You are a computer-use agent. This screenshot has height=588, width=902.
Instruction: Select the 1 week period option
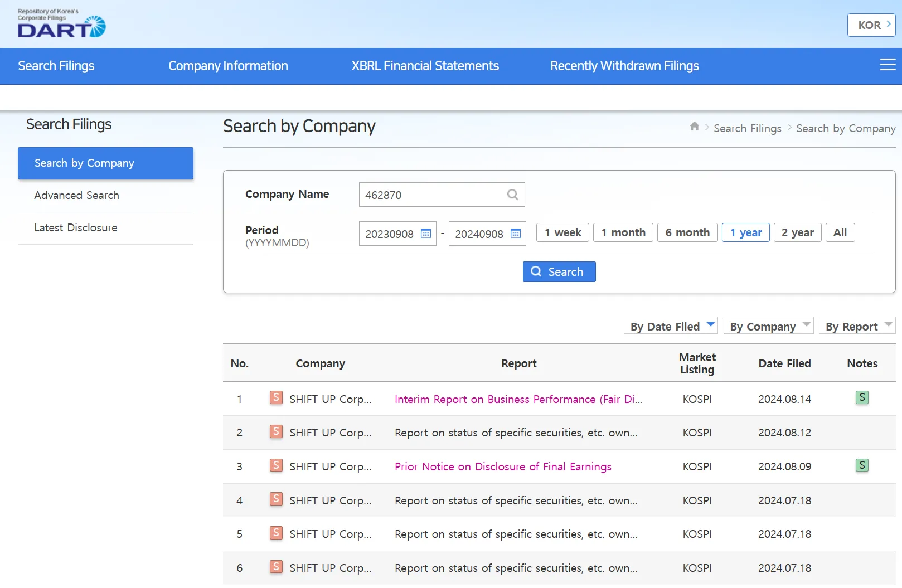point(562,232)
